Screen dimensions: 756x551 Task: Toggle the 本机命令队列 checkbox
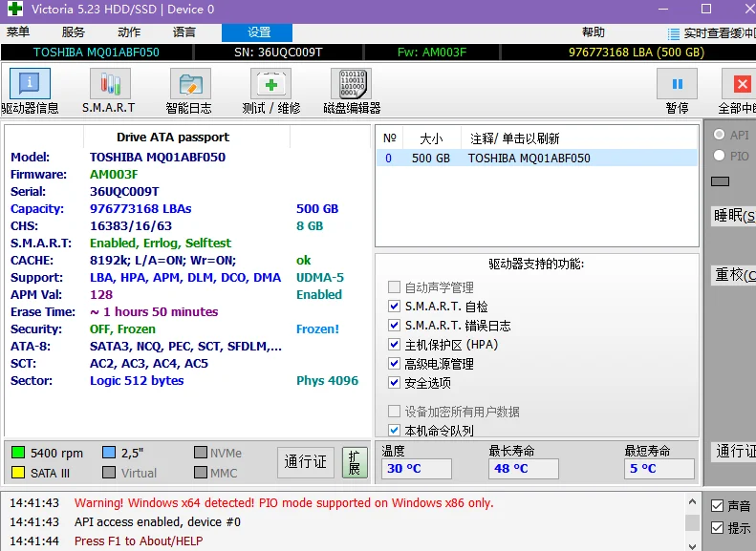pyautogui.click(x=394, y=430)
